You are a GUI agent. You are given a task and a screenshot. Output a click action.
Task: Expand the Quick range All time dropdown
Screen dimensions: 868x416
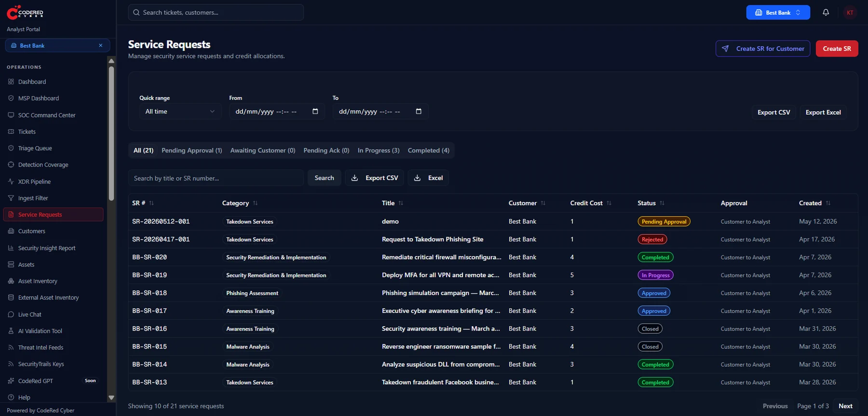pos(180,111)
